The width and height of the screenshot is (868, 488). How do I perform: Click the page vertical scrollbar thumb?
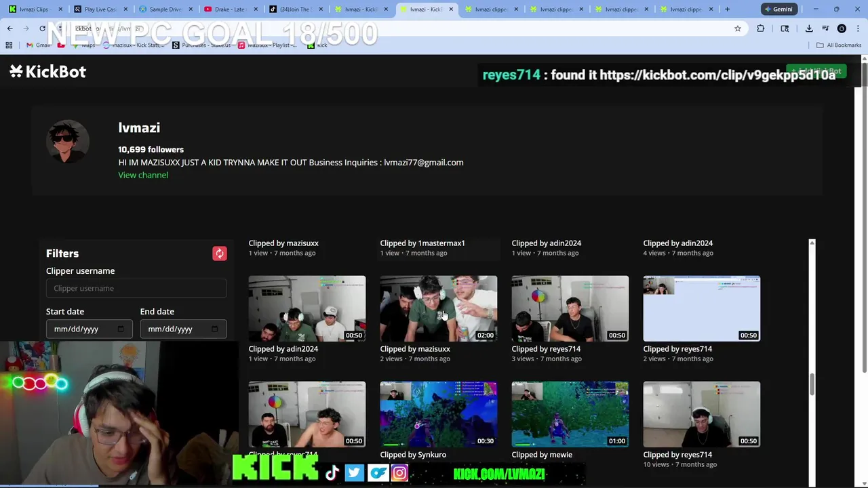click(863, 217)
